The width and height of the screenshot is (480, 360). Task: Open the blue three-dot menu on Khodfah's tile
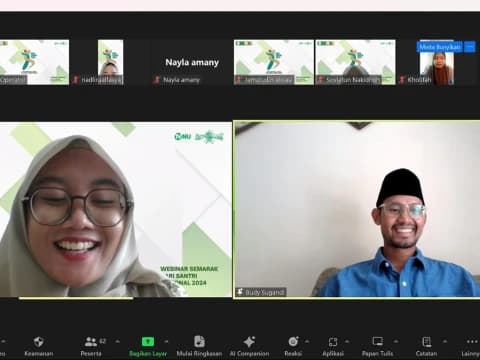[x=470, y=47]
